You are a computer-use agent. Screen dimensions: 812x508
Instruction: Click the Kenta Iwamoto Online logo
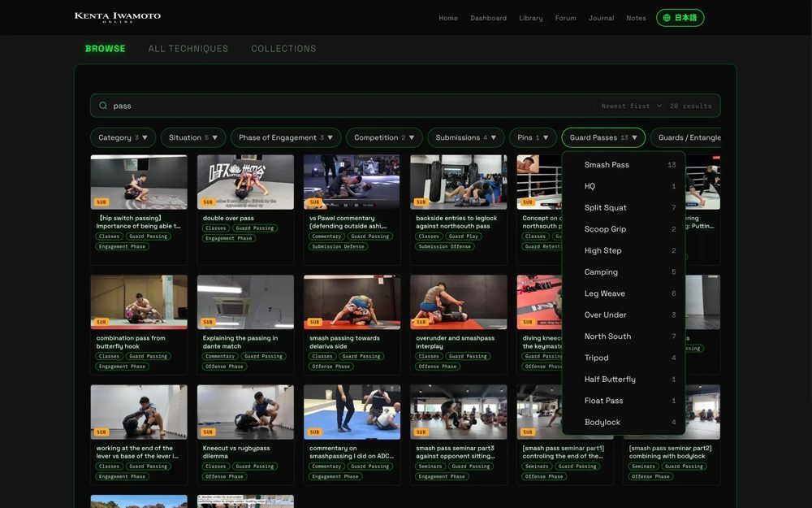[x=118, y=17]
